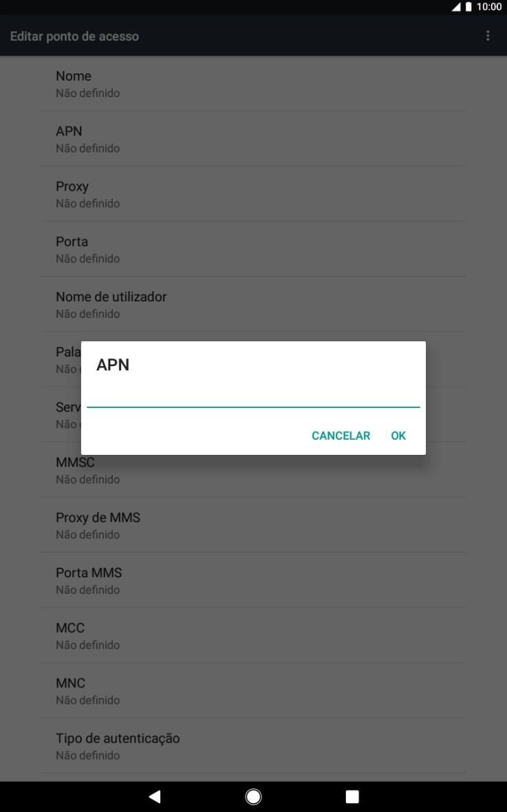Click the APN text input field

tap(253, 396)
